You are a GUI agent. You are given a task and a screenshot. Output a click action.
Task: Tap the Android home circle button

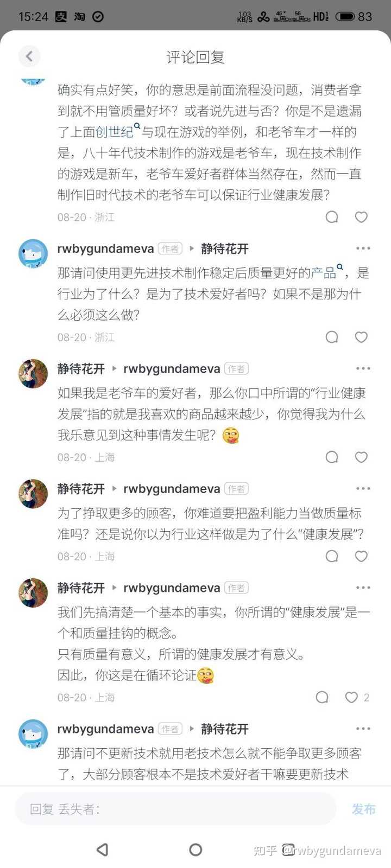pyautogui.click(x=195, y=850)
